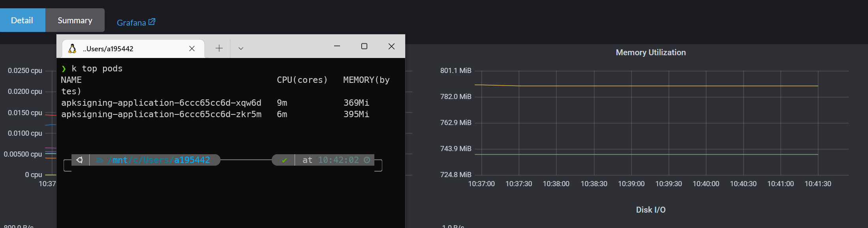Close the ..Users/a195442 terminal tab
The image size is (868, 228).
(x=192, y=49)
